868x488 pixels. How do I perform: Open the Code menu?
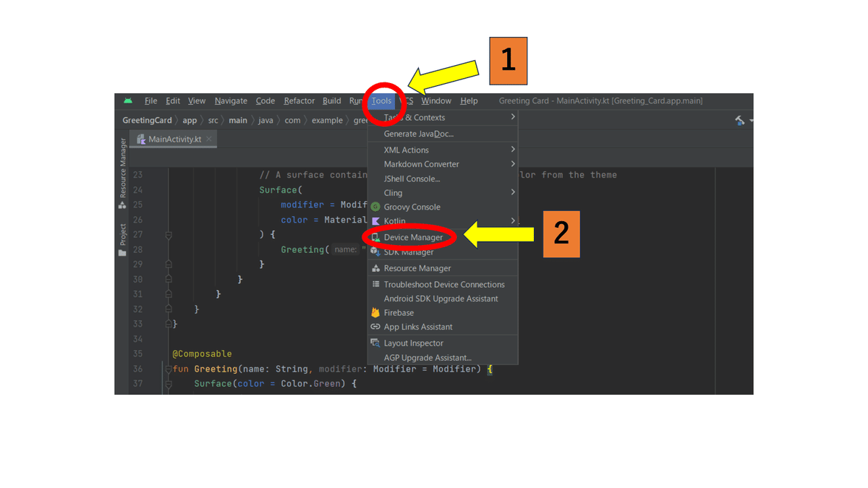point(265,101)
